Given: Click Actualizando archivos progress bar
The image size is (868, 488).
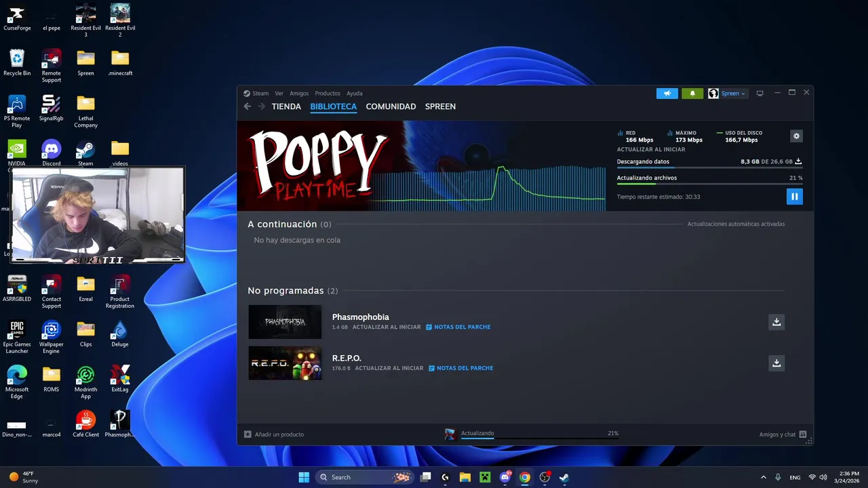Looking at the screenshot, I should (709, 184).
